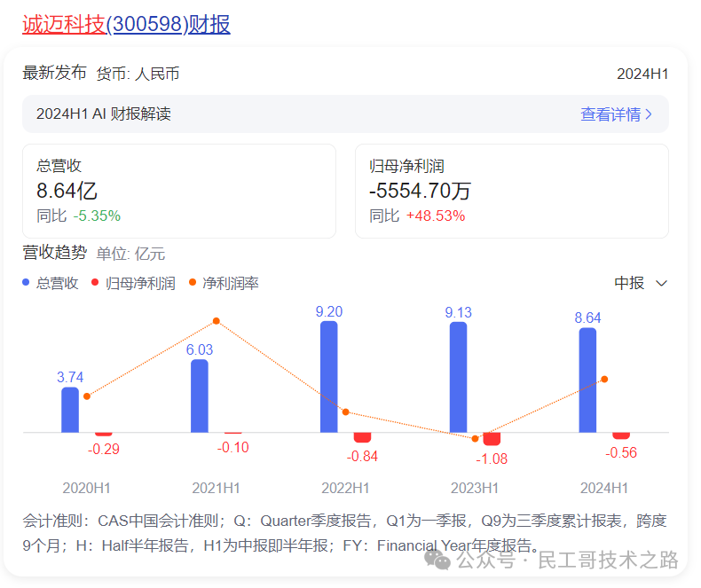
Task: Click the 6.03 revenue value label
Action: [200, 349]
